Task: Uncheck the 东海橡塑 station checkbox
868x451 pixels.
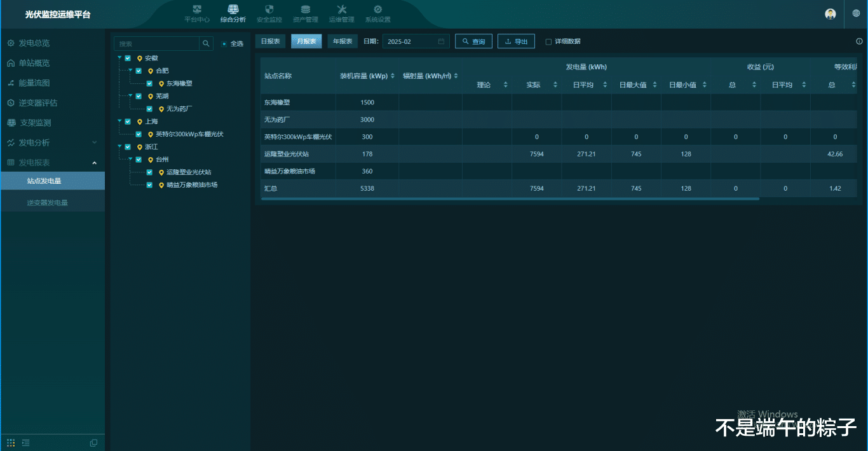Action: 149,83
